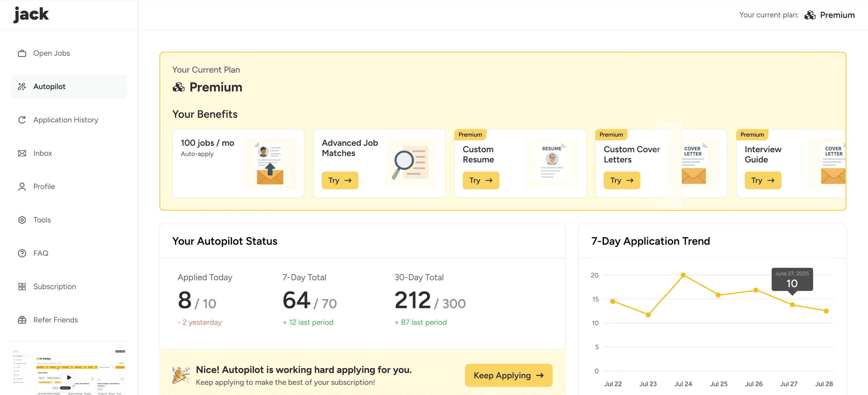
Task: Play the tutorial video thumbnail
Action: [69, 377]
